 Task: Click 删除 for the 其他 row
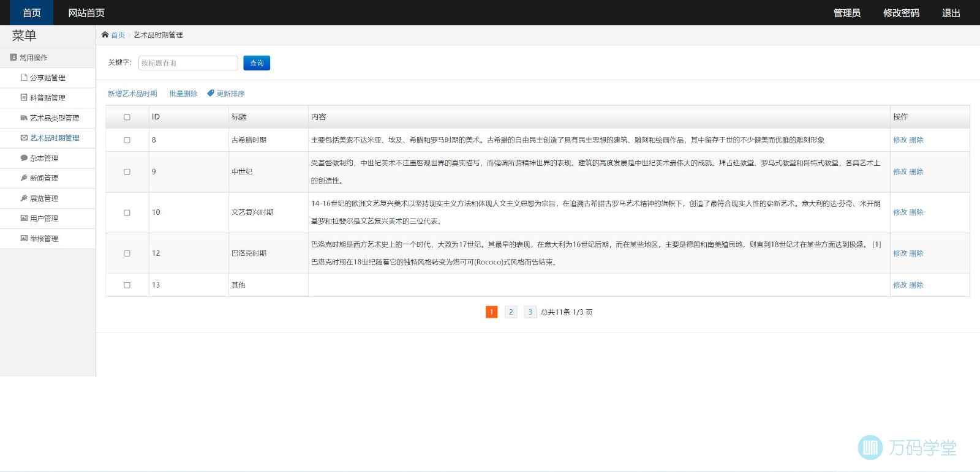pos(916,285)
